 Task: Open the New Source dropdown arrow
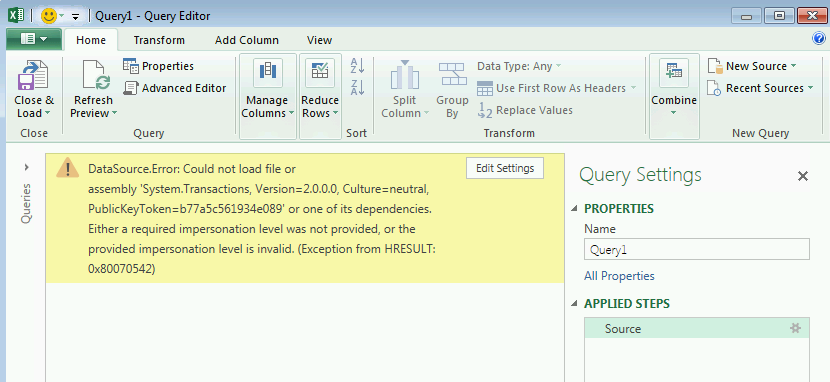pyautogui.click(x=793, y=66)
